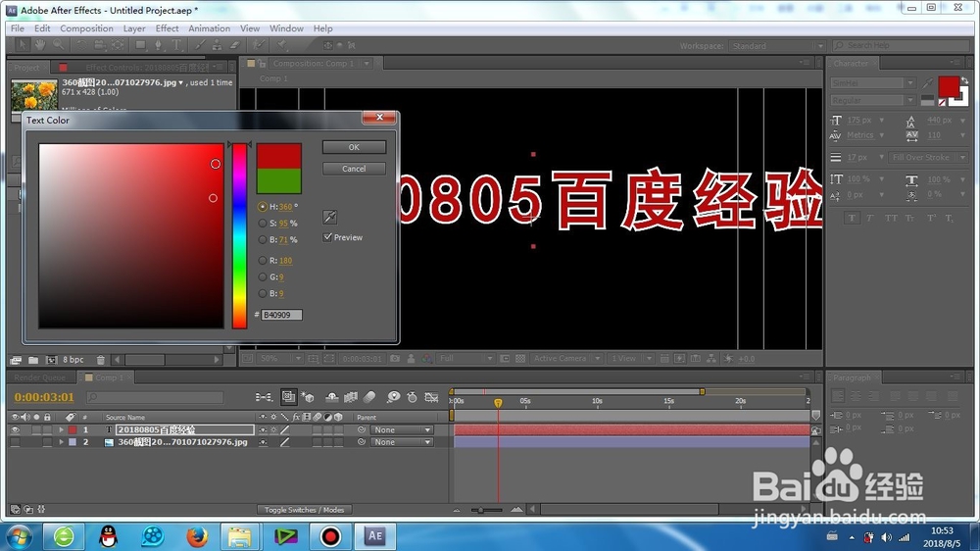The image size is (980, 551).
Task: Select the Hand tool
Action: (x=40, y=45)
